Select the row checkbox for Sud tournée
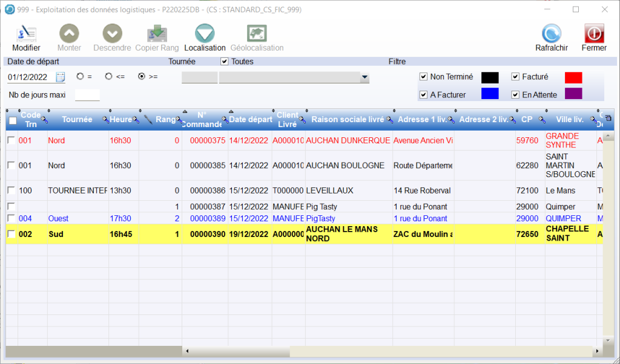This screenshot has height=364, width=620. tap(11, 234)
